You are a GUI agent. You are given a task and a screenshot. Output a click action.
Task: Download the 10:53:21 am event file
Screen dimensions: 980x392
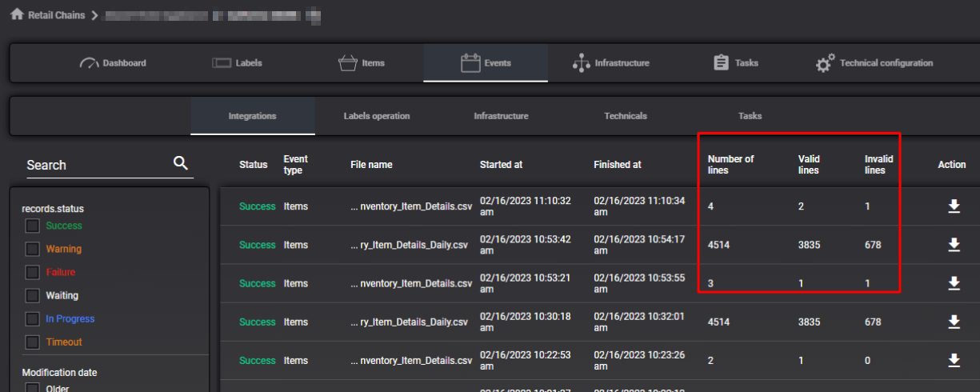[954, 283]
